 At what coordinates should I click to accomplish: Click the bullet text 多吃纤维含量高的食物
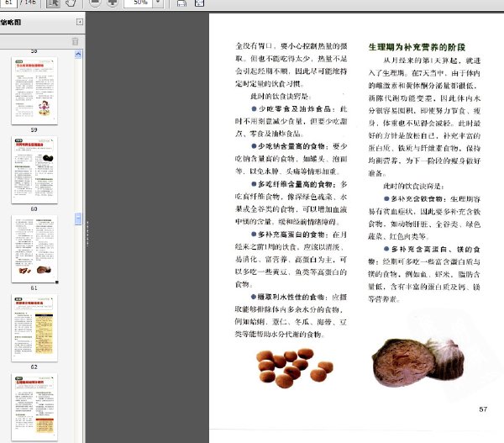point(296,184)
